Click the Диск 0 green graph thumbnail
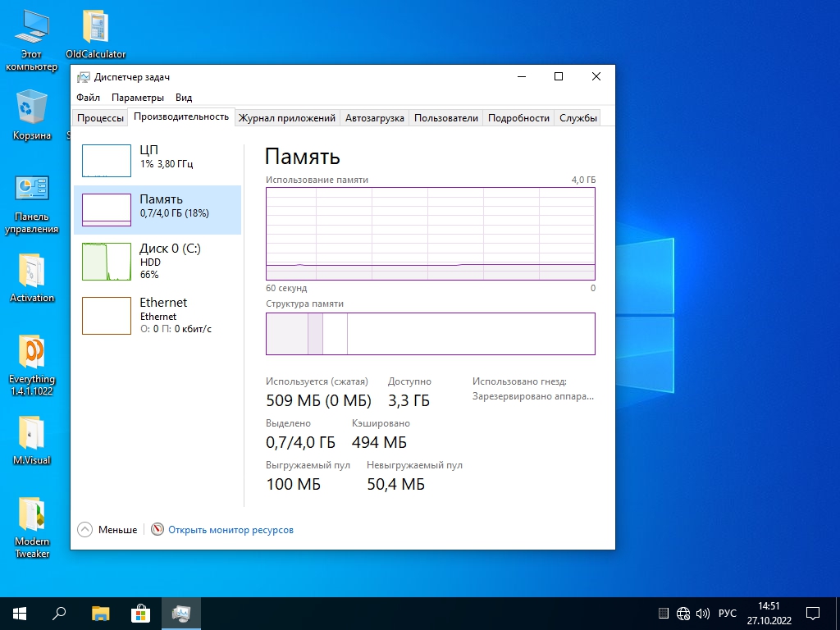Screen dimensions: 840x630 pyautogui.click(x=107, y=262)
